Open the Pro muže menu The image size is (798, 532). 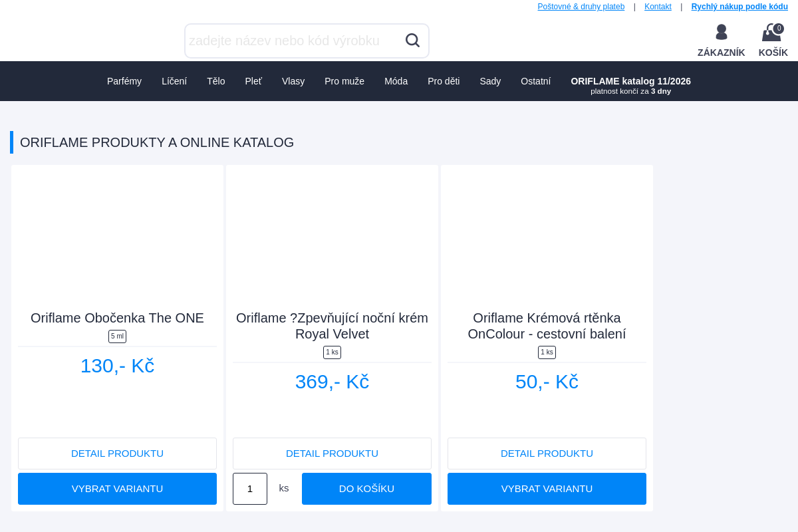point(344,81)
